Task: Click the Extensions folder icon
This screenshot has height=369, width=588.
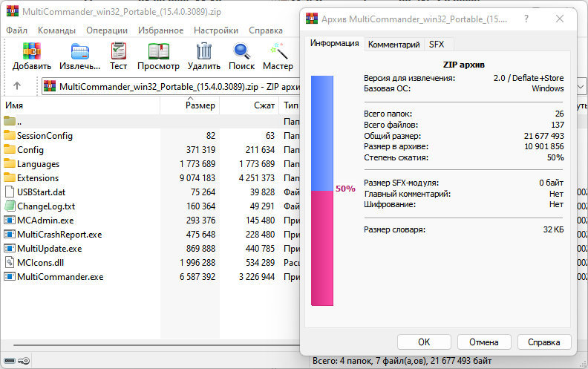Action: point(10,177)
